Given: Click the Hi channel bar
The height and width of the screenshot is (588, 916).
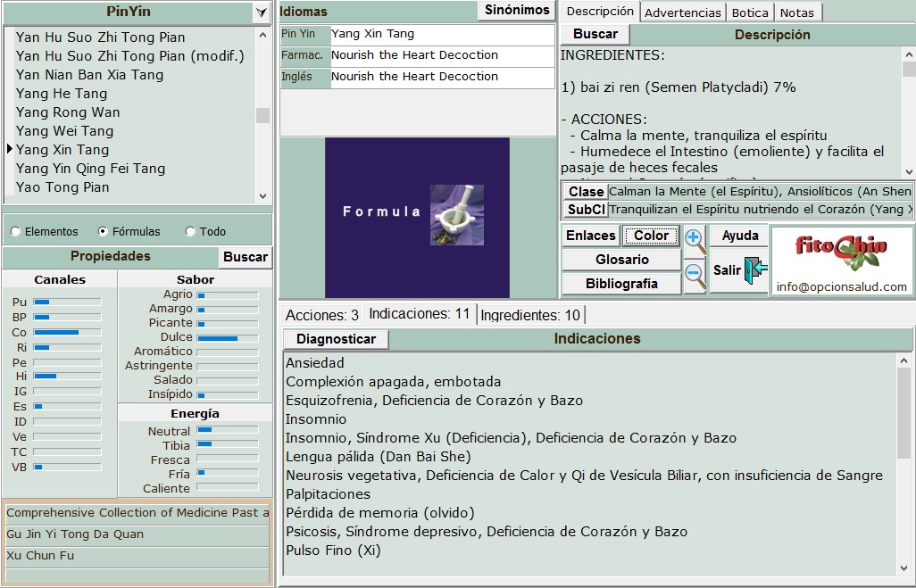Looking at the screenshot, I should (x=67, y=376).
